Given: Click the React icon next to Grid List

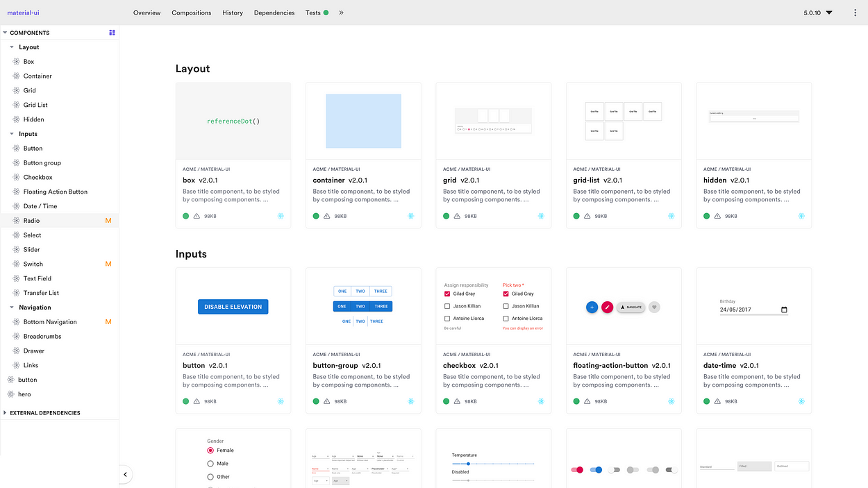Looking at the screenshot, I should [17, 105].
